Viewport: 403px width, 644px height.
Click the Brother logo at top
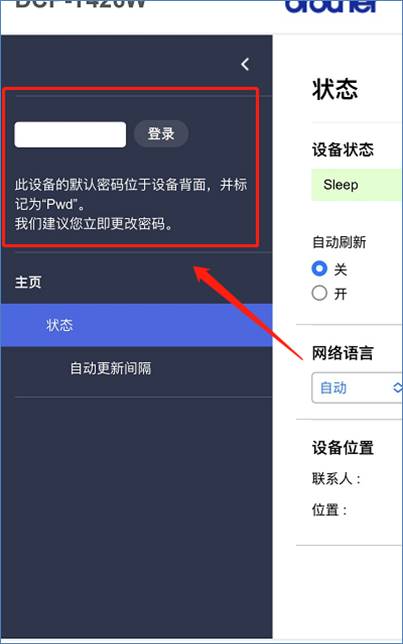pyautogui.click(x=330, y=6)
